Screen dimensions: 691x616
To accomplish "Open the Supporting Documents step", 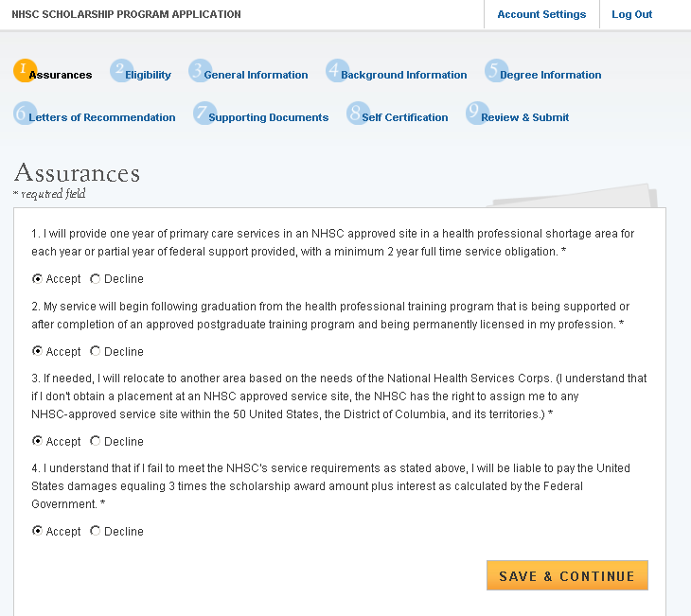I will point(268,117).
